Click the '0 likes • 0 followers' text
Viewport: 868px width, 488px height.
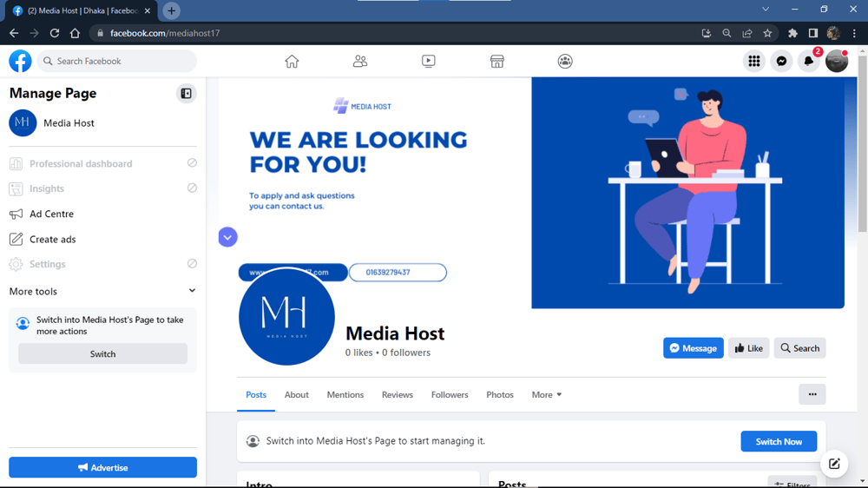tap(387, 353)
